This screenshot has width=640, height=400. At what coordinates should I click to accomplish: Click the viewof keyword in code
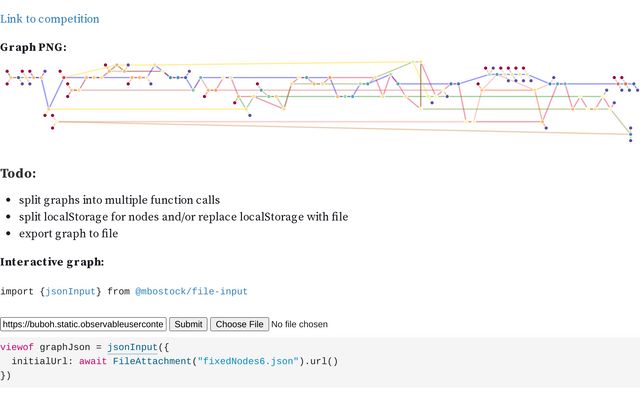(x=17, y=347)
